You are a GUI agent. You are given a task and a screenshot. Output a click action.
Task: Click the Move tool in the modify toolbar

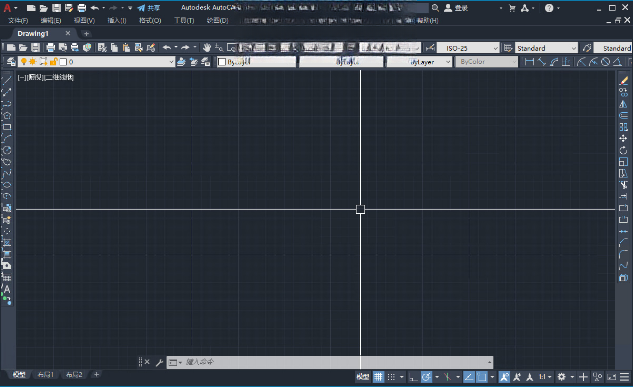click(x=624, y=138)
